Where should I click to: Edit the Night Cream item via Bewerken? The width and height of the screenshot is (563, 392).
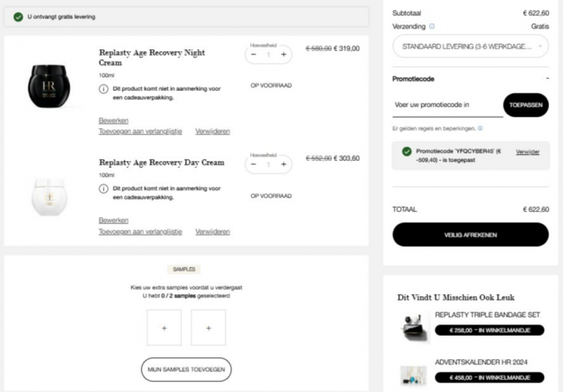113,120
